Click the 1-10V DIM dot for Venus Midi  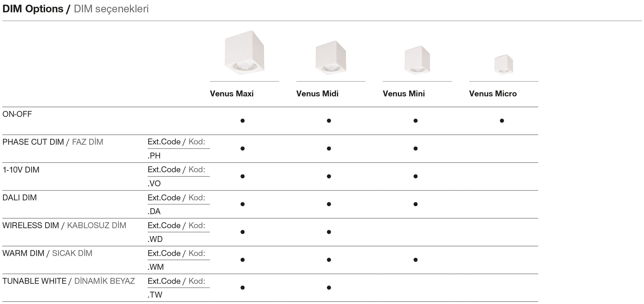pos(329,176)
